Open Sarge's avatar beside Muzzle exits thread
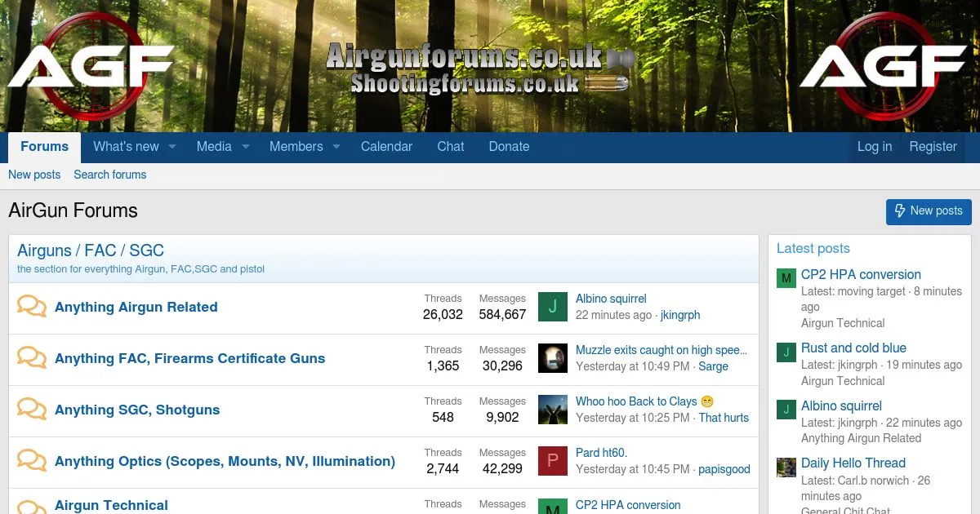The image size is (980, 514). [553, 358]
